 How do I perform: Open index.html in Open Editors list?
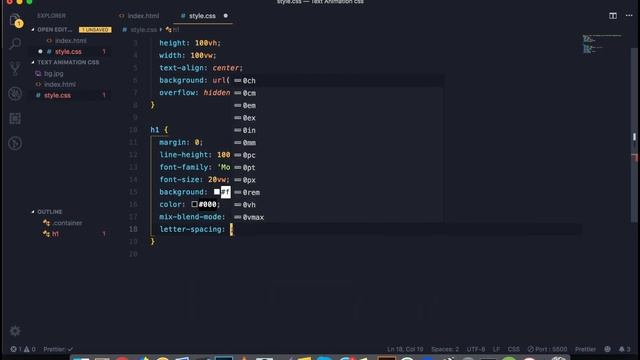coord(71,41)
